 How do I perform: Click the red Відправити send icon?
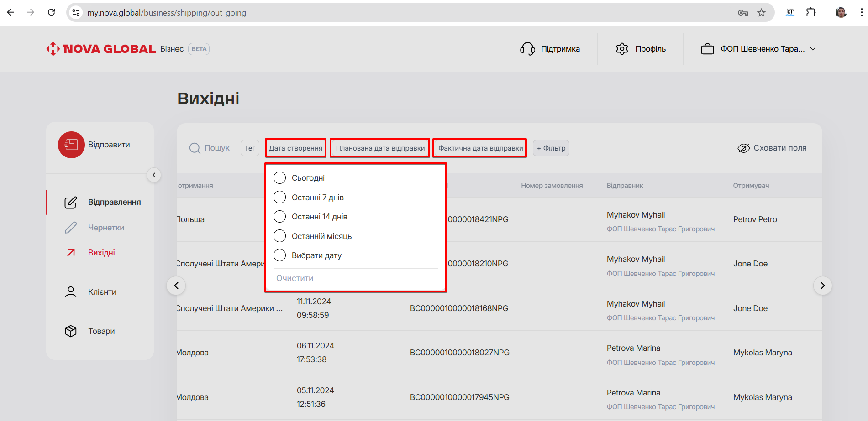pos(71,145)
